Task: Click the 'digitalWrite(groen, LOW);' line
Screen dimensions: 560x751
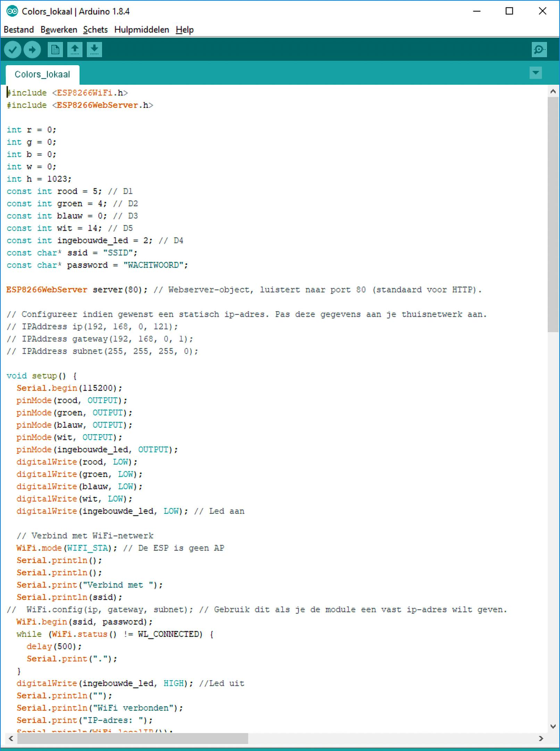Action: 80,474
